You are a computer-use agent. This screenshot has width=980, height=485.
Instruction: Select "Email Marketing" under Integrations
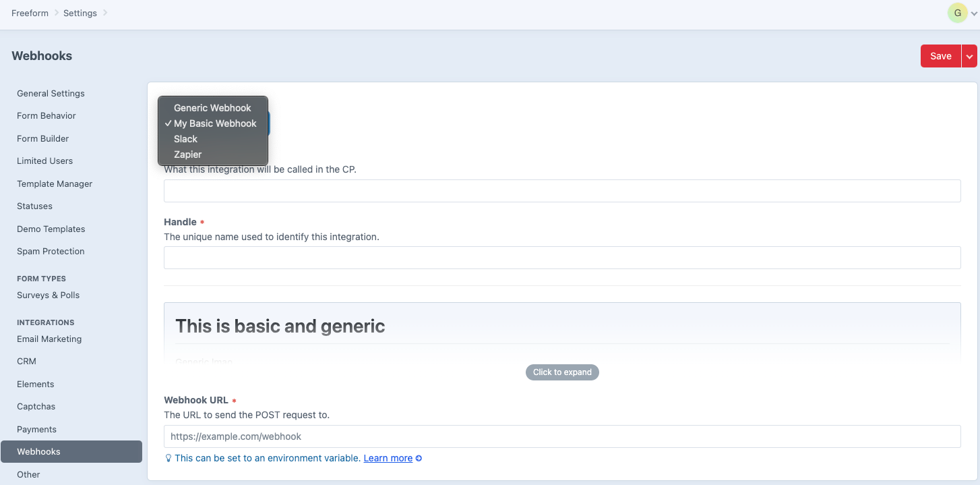pyautogui.click(x=49, y=339)
